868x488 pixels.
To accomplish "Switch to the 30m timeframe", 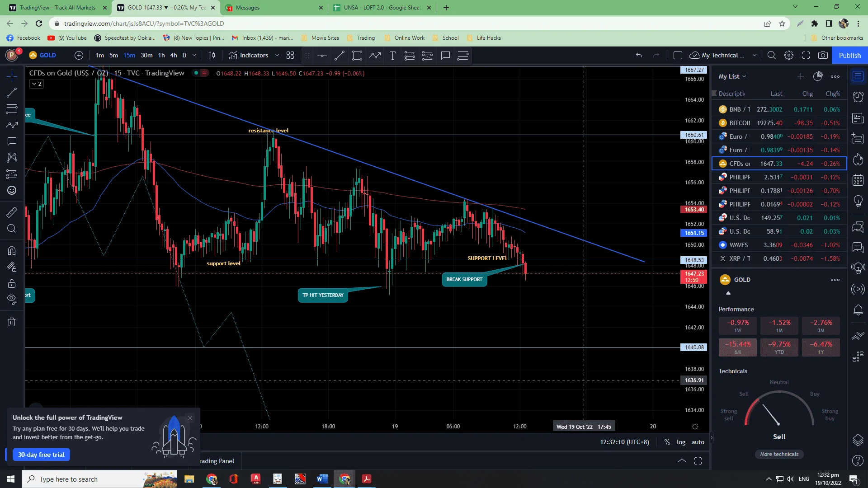I will 146,55.
